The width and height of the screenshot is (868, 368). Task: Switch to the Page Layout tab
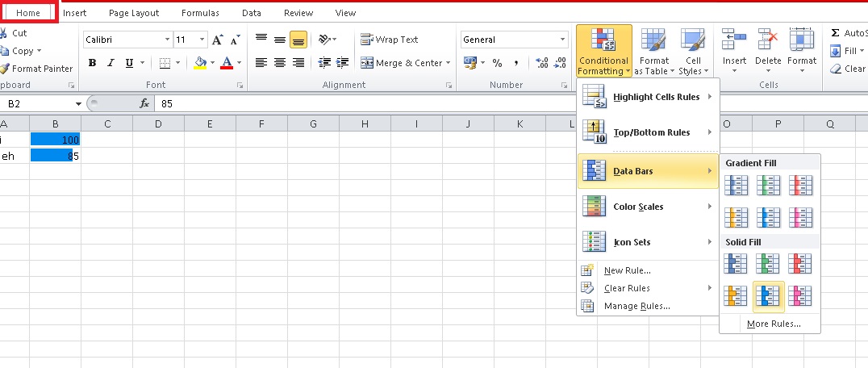134,13
